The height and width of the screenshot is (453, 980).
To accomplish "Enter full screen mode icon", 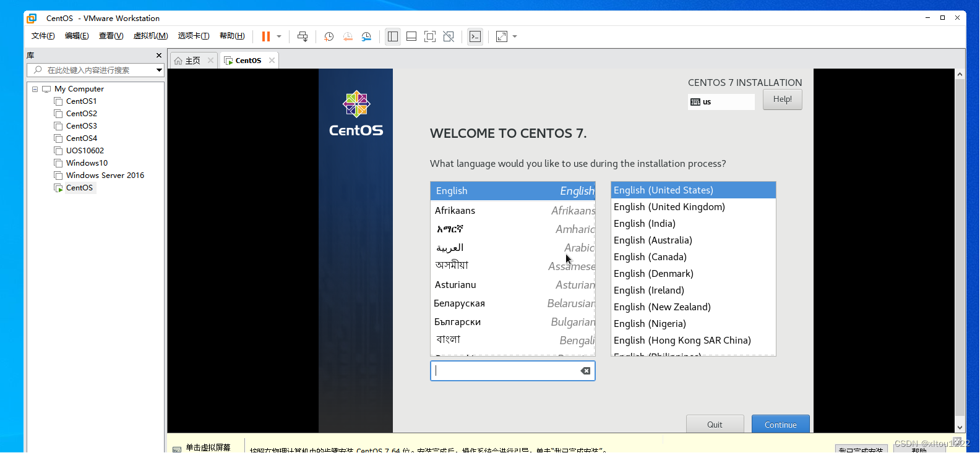I will point(430,36).
